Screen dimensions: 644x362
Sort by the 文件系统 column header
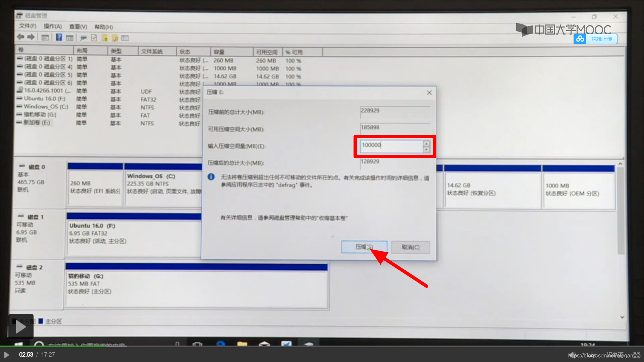157,51
